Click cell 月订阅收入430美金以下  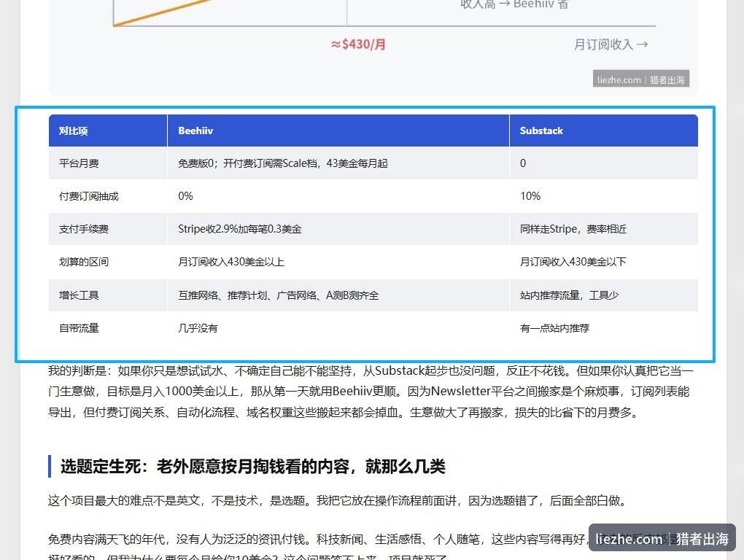tap(603, 262)
